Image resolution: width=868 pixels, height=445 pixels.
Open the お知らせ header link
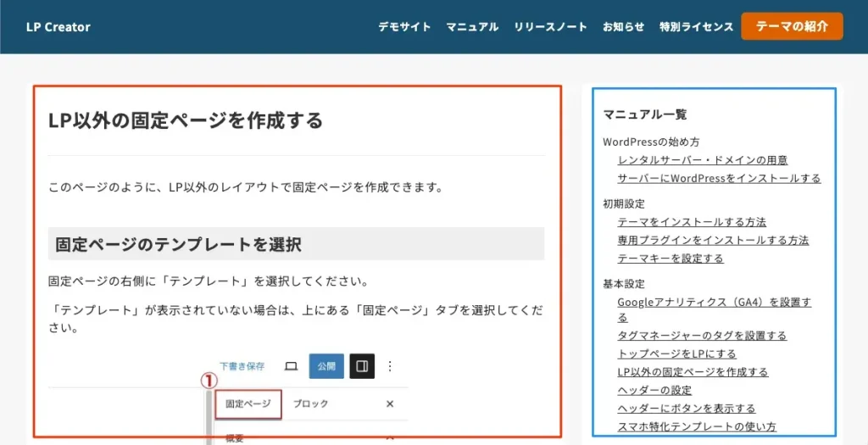[623, 27]
